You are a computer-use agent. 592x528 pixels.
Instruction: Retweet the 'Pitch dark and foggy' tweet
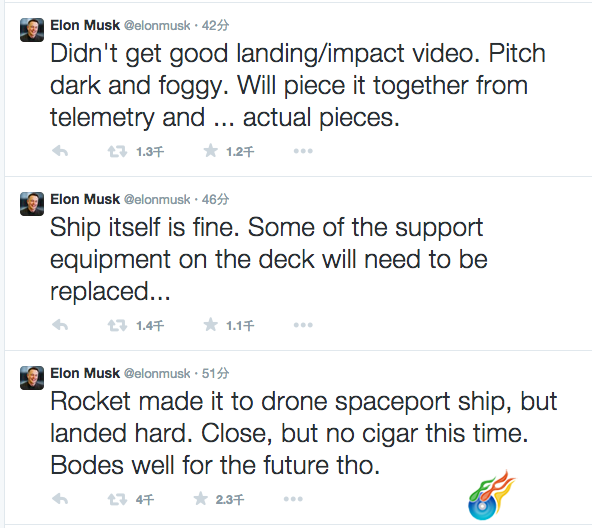[117, 152]
